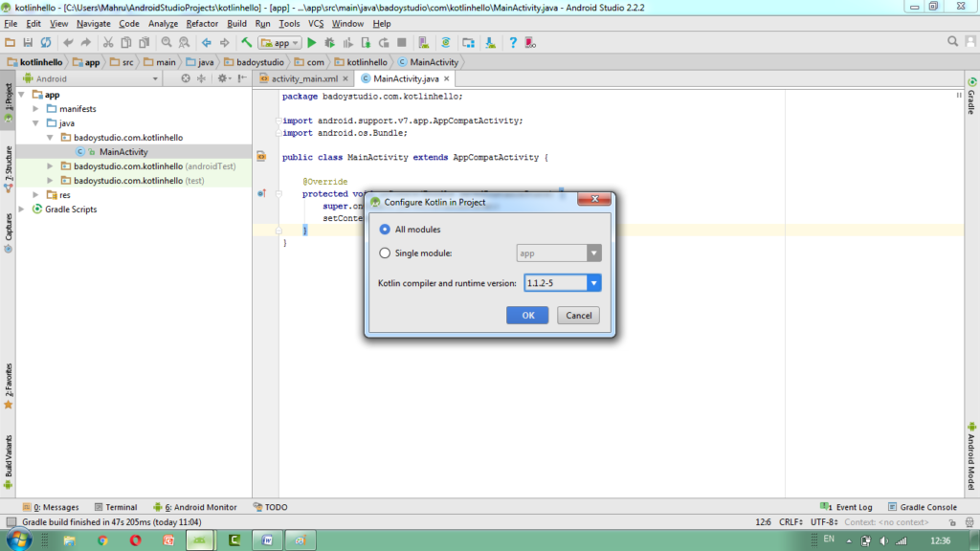Click the Help question mark icon

(x=513, y=42)
